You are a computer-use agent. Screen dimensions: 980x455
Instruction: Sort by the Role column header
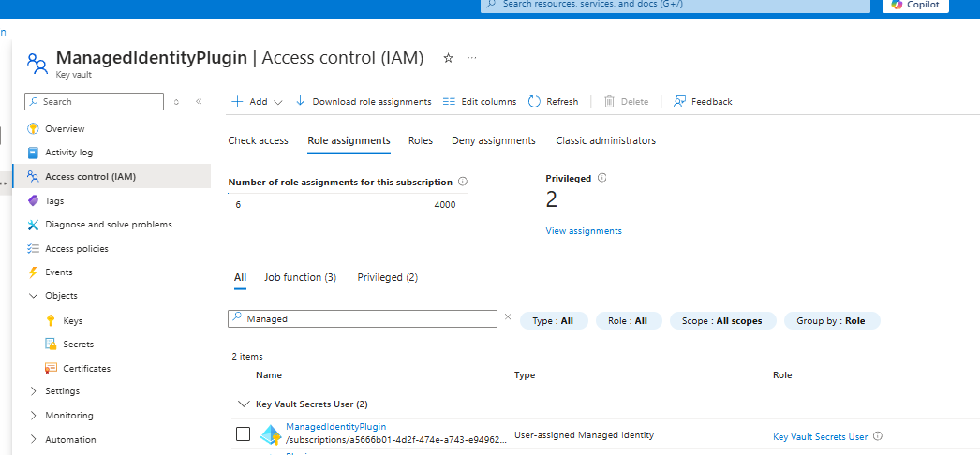pos(782,375)
